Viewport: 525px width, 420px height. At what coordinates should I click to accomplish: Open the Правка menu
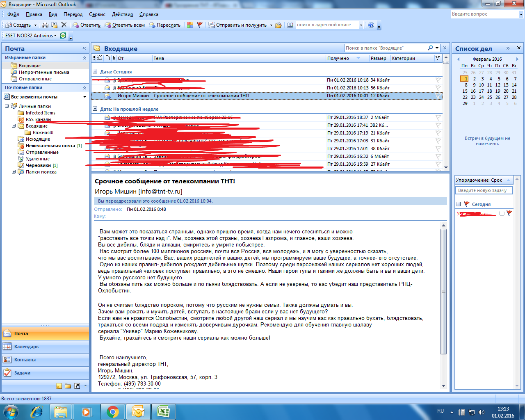click(x=34, y=14)
